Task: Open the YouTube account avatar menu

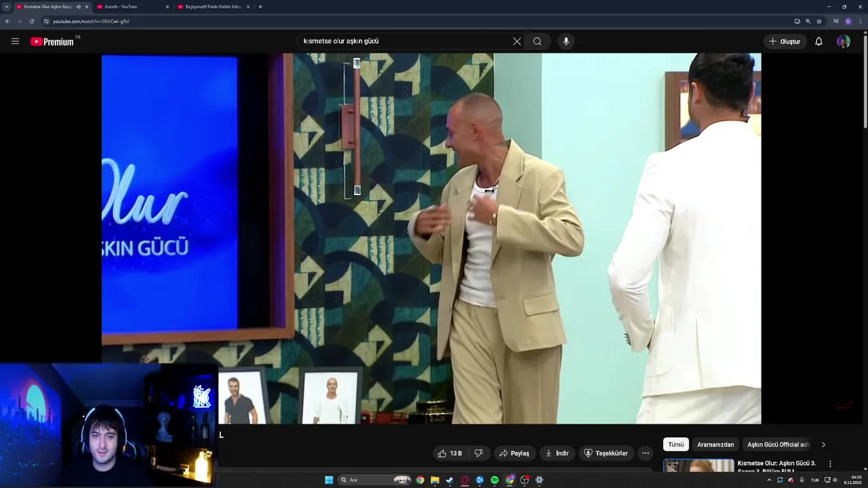Action: (x=844, y=41)
